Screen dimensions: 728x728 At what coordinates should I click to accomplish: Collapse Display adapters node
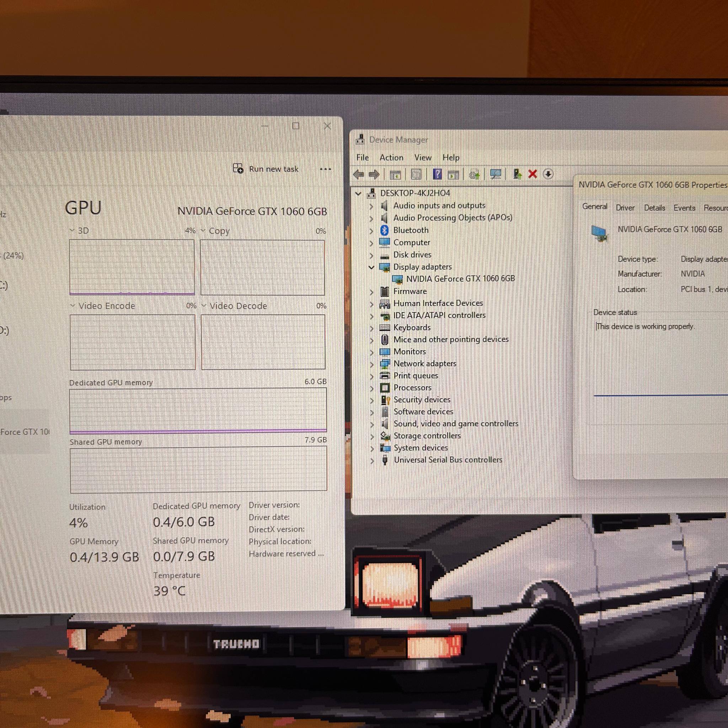pos(371,267)
